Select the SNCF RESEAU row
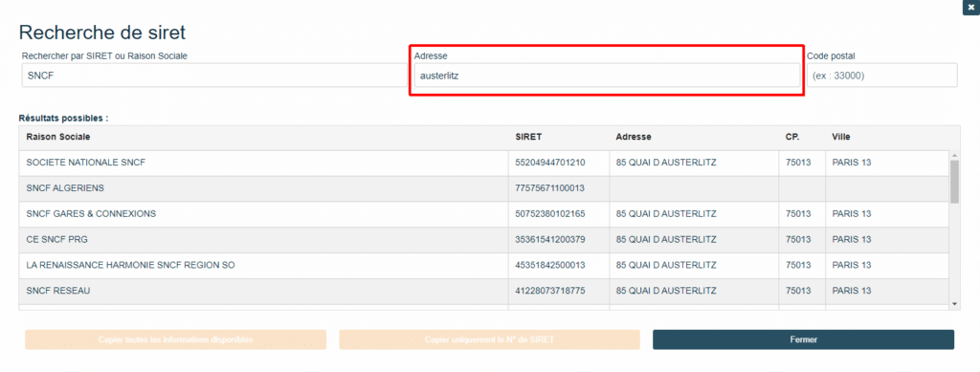 484,291
